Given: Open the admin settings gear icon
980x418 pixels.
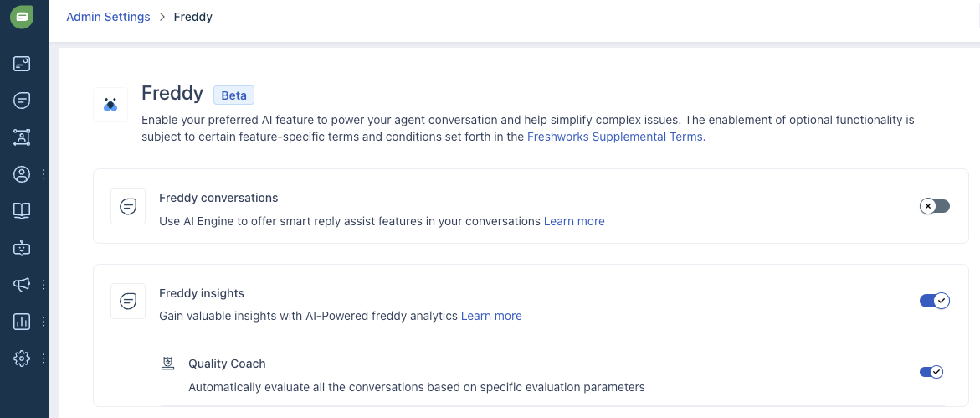Looking at the screenshot, I should [x=22, y=359].
